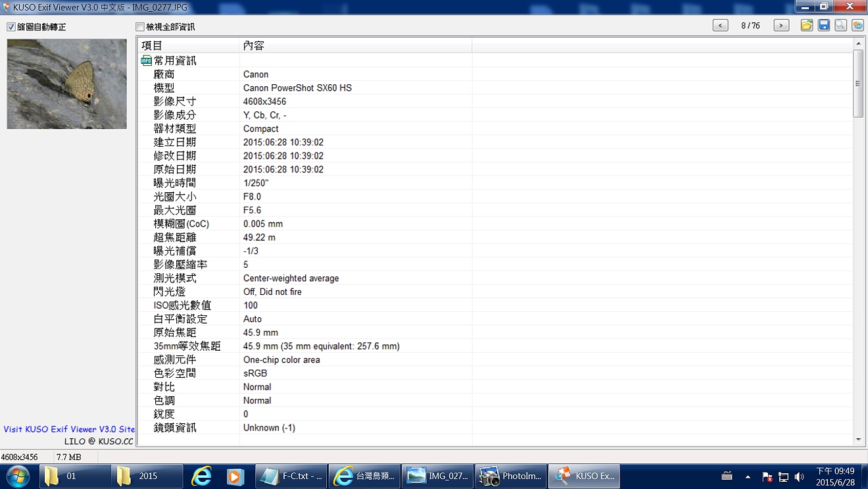Select the 廠商 row
The width and height of the screenshot is (868, 489).
495,74
